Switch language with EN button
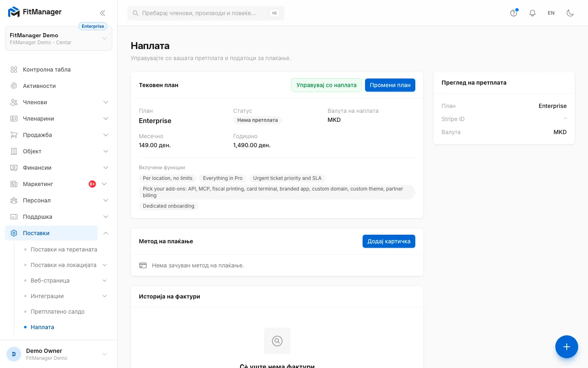 click(551, 13)
